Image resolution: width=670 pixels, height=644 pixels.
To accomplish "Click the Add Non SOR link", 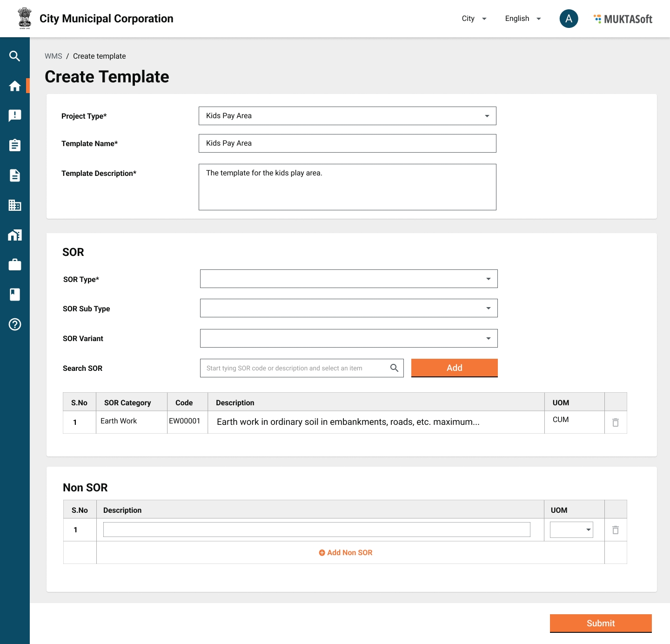I will click(346, 552).
